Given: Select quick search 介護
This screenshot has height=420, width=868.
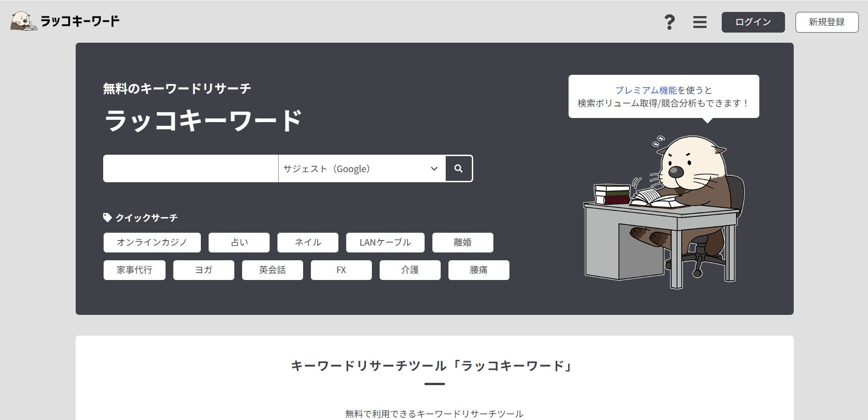Looking at the screenshot, I should [x=410, y=270].
